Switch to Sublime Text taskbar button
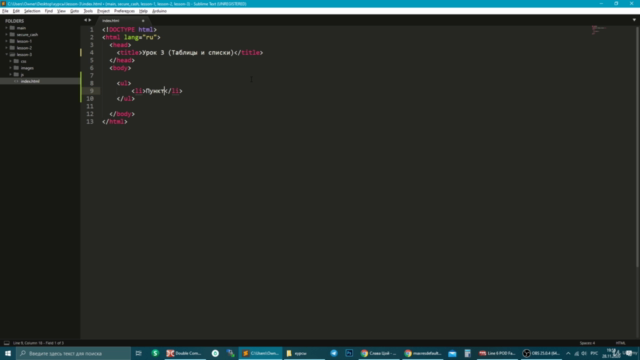Viewport: 640px width, 360px height. [260, 353]
